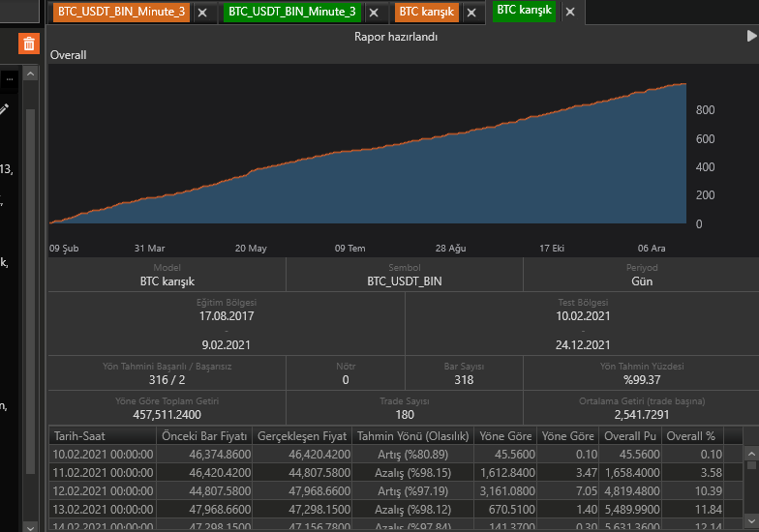The height and width of the screenshot is (532, 759).
Task: Click the play arrow beside Rapor hazırlandı
Action: coord(751,36)
